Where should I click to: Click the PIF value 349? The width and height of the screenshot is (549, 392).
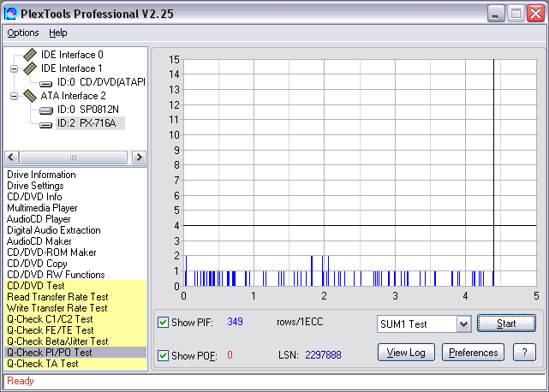point(235,322)
